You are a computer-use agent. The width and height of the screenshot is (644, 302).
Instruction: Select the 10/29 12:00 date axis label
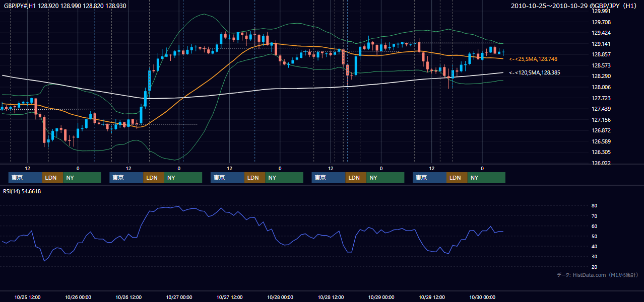(x=432, y=297)
